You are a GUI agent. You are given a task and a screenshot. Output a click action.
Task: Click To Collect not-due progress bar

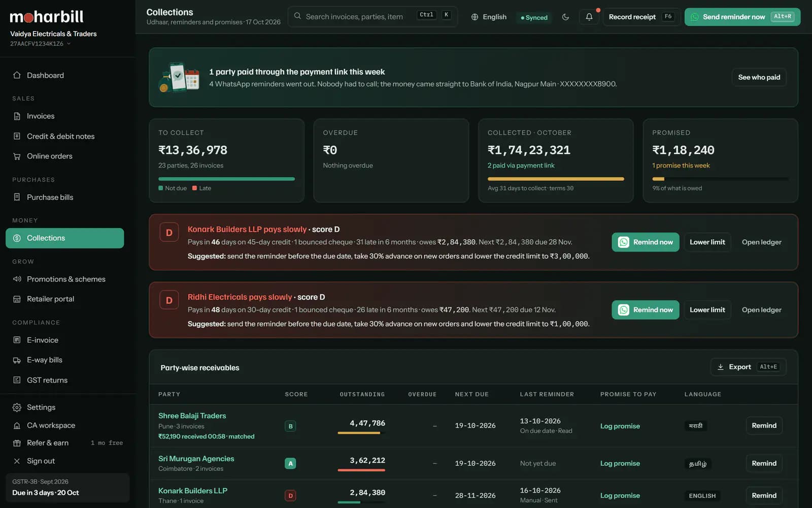point(226,179)
